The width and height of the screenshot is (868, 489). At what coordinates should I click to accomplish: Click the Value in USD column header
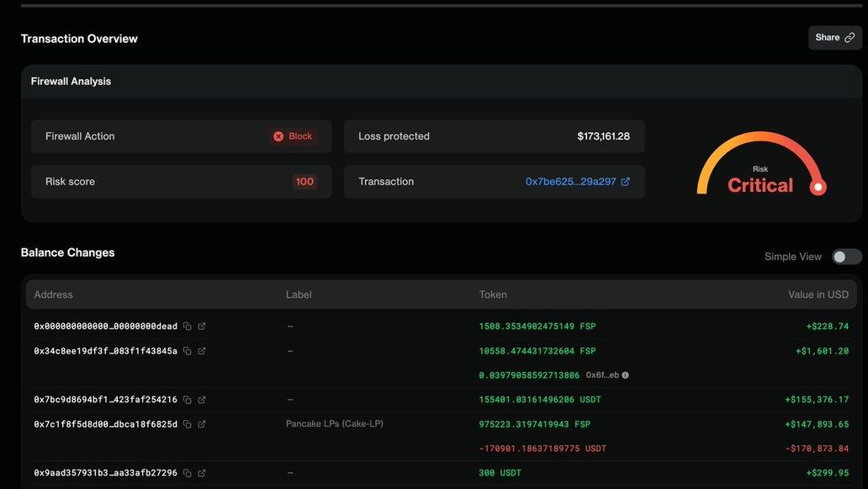(x=818, y=295)
